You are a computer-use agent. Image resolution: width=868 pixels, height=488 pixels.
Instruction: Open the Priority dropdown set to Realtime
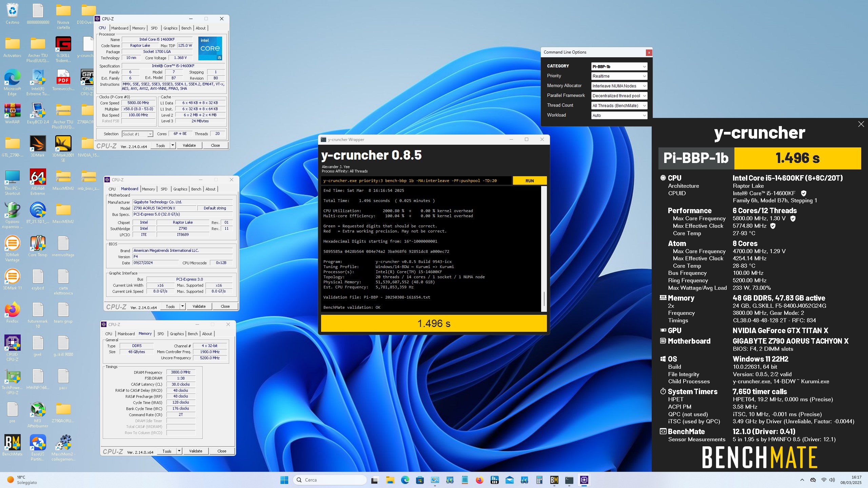[619, 76]
